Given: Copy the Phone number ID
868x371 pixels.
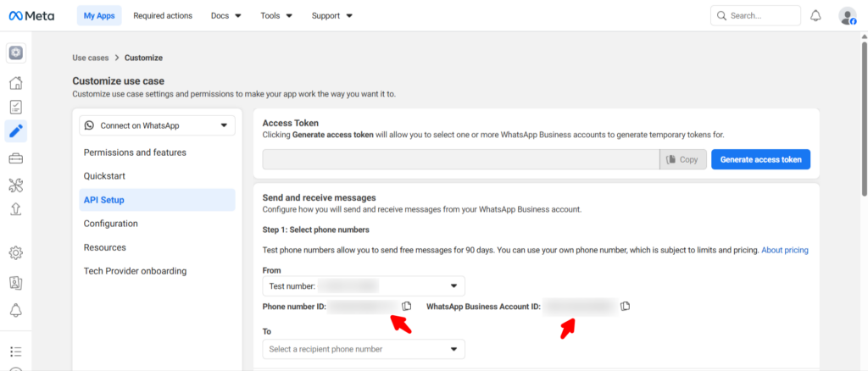Looking at the screenshot, I should (x=407, y=306).
